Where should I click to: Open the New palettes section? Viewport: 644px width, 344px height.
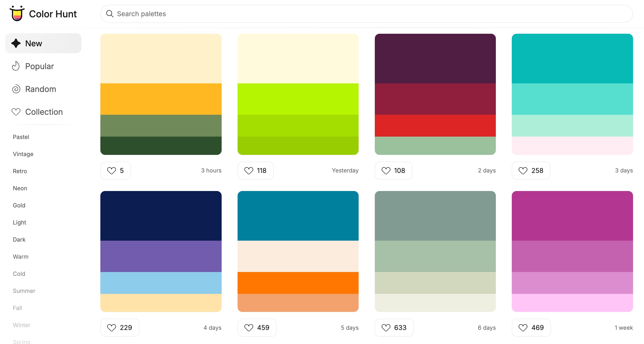point(43,43)
